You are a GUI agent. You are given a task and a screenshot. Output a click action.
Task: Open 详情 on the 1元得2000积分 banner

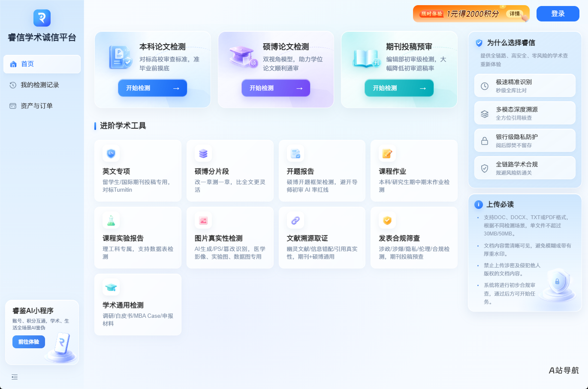[x=515, y=14]
